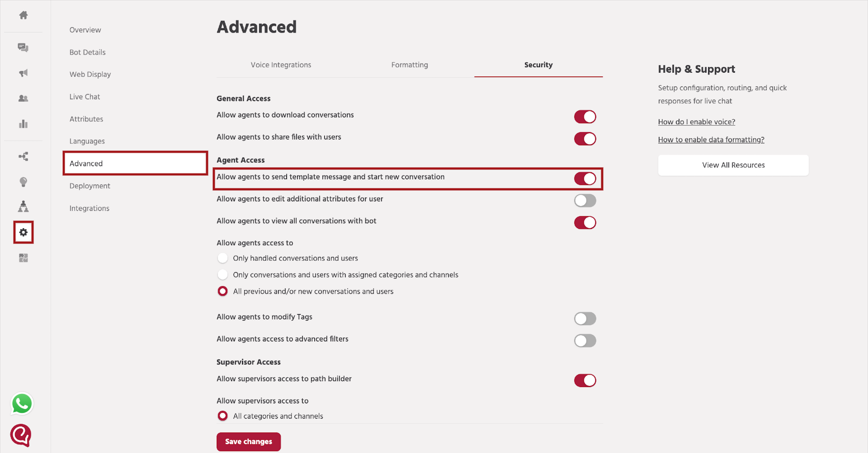Switch to the Formatting tab
868x453 pixels.
pos(409,65)
